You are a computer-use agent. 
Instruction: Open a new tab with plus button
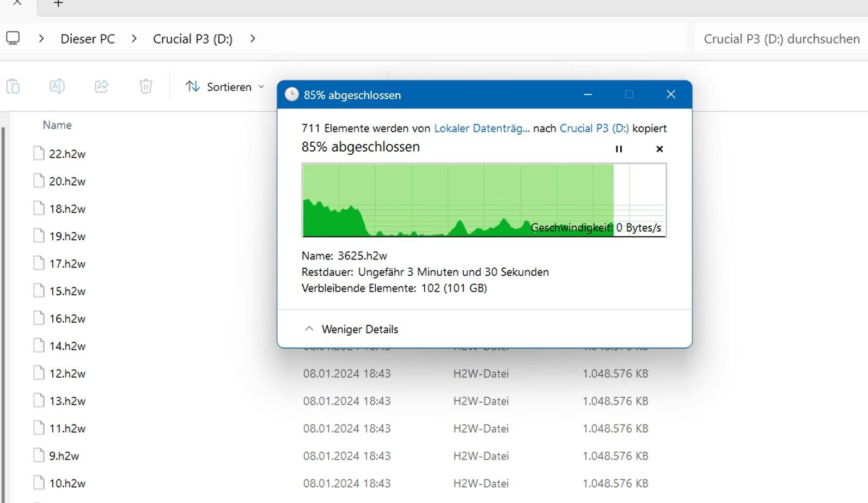point(59,4)
